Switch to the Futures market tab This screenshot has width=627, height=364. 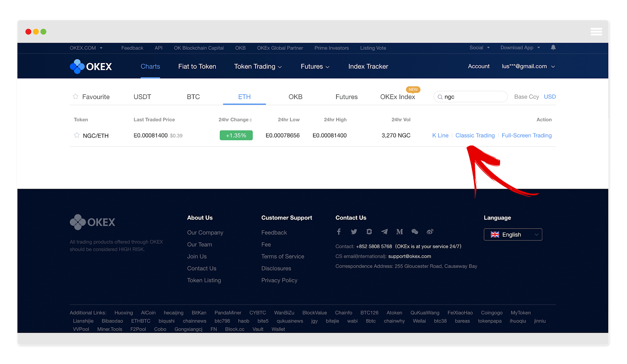coord(346,97)
